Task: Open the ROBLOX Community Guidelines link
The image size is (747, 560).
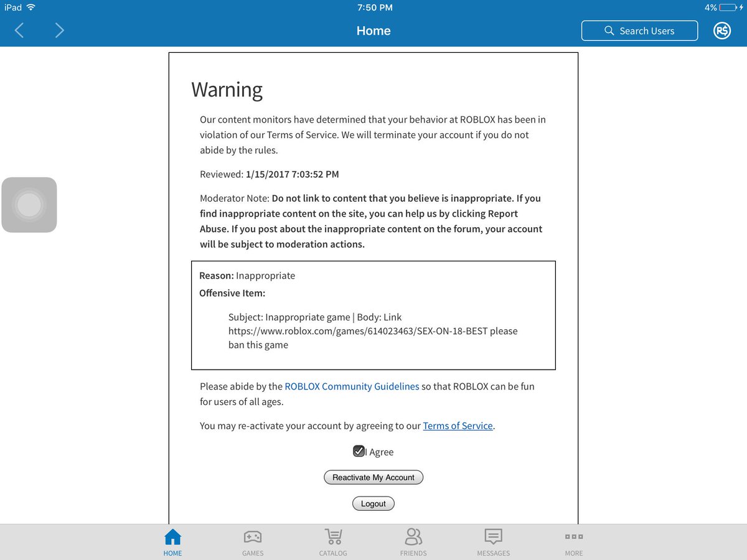Action: click(352, 386)
